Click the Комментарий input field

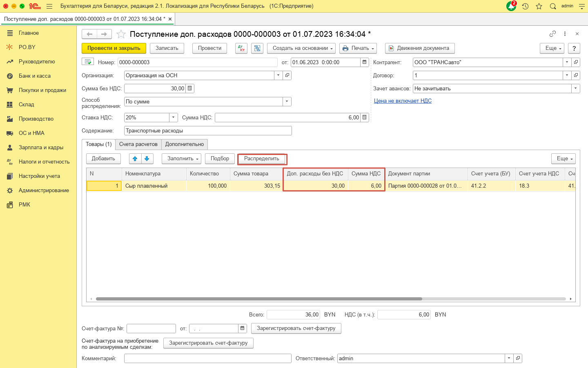point(207,358)
